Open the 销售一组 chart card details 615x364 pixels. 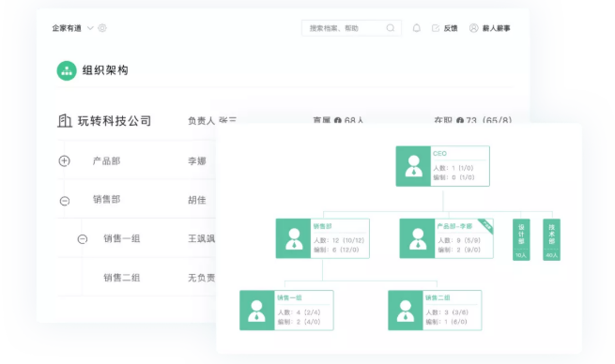pos(303,311)
